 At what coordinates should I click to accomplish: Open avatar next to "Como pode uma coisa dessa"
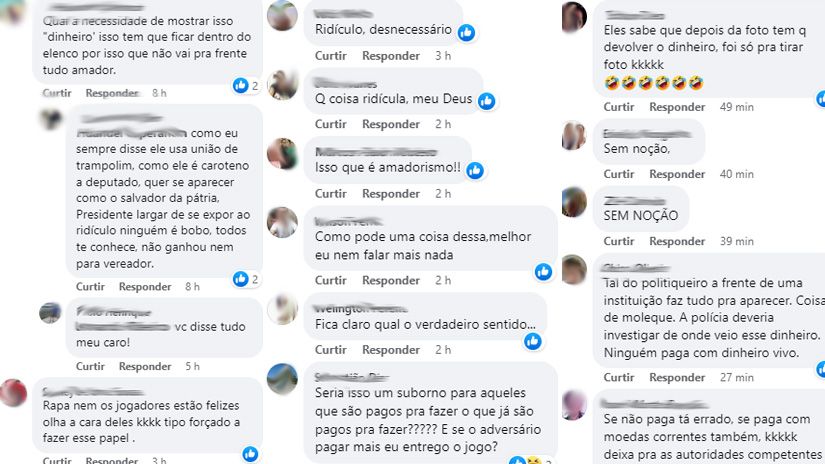click(282, 223)
